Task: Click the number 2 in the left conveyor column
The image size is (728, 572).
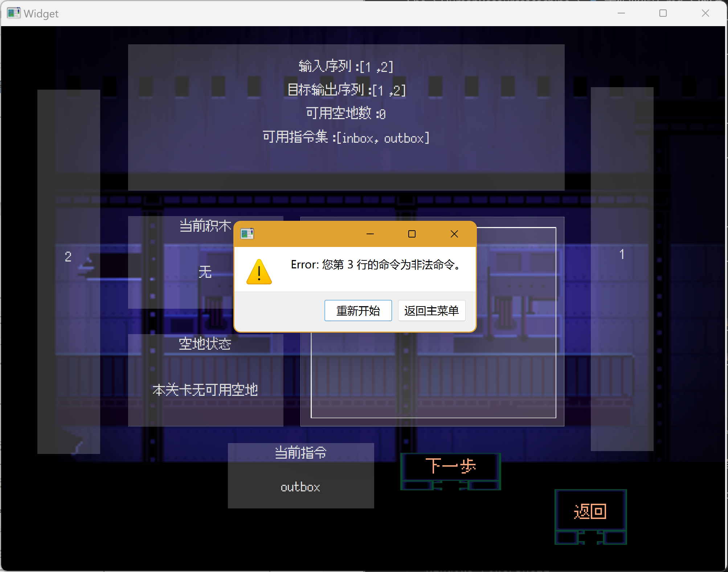Action: (x=68, y=257)
